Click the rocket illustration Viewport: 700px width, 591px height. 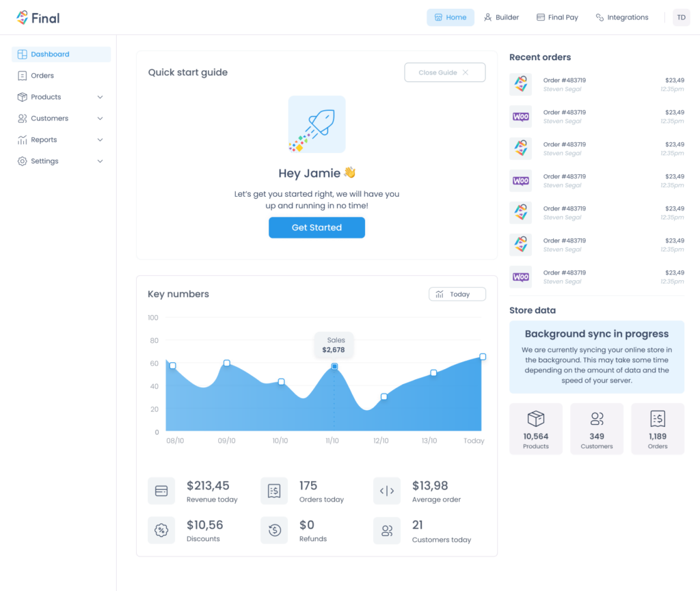click(x=317, y=124)
